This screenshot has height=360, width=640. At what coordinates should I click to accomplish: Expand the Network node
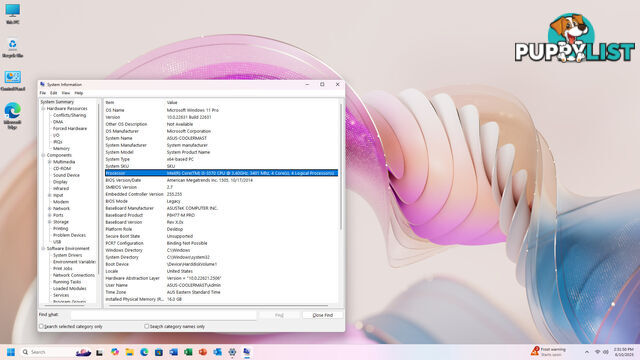point(50,209)
